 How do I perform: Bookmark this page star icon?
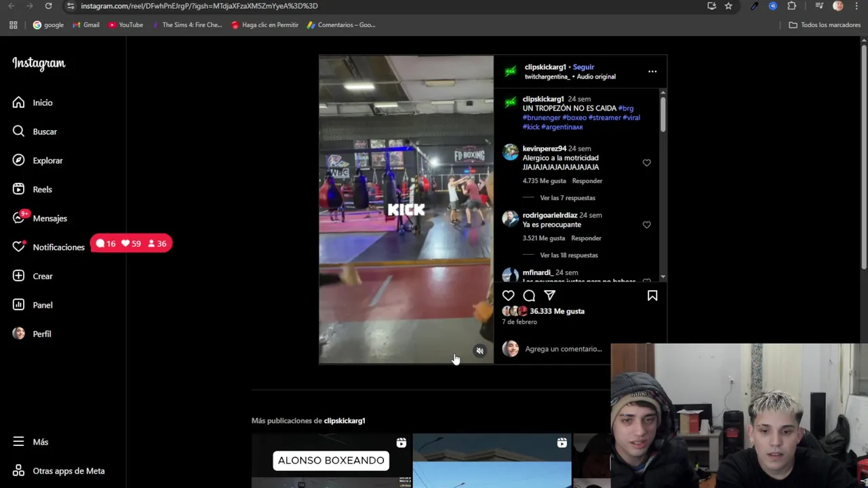click(x=728, y=6)
